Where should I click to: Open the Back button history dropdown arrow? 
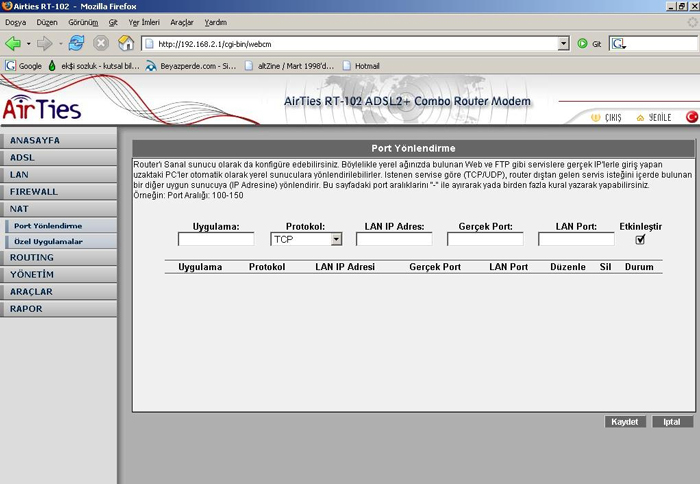click(x=29, y=44)
